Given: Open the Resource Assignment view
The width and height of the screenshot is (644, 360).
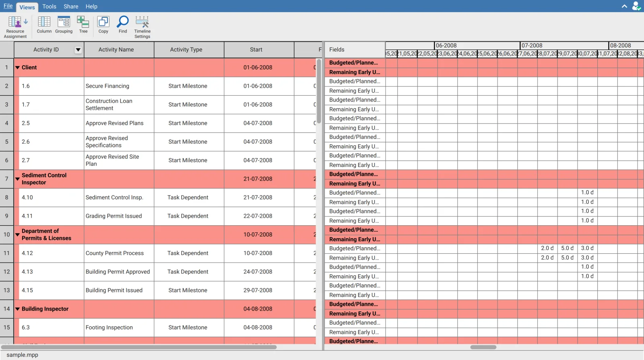Looking at the screenshot, I should (15, 27).
